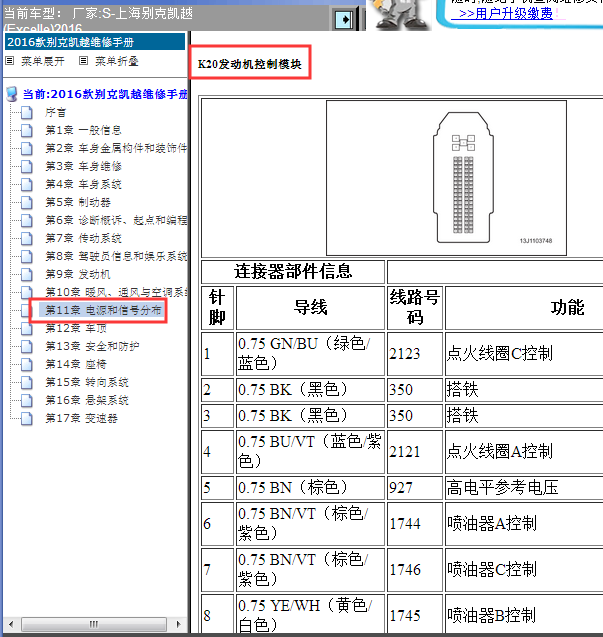Click the K20 connector diagram image

click(x=446, y=178)
